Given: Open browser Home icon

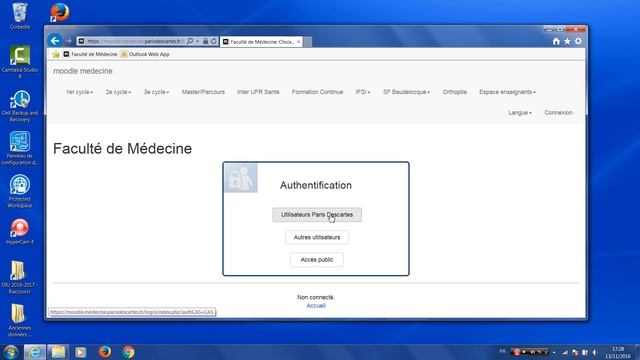Looking at the screenshot, I should pyautogui.click(x=556, y=41).
